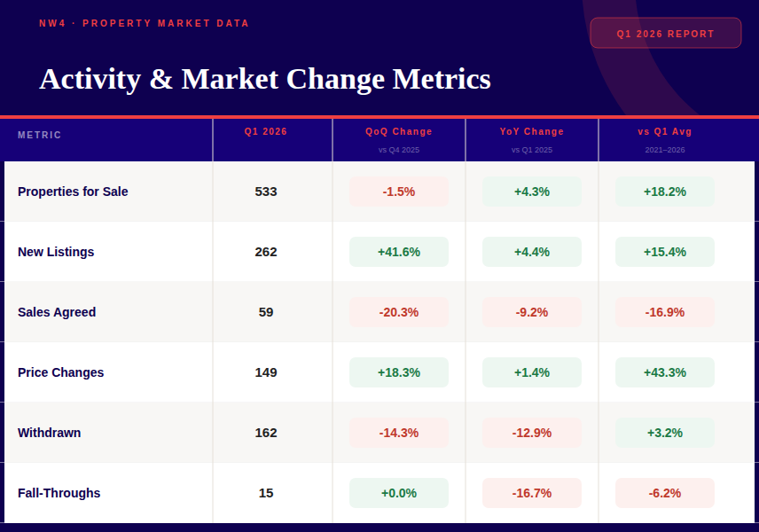This screenshot has width=759, height=532.
Task: Click the Metric column header
Action: [x=40, y=136]
